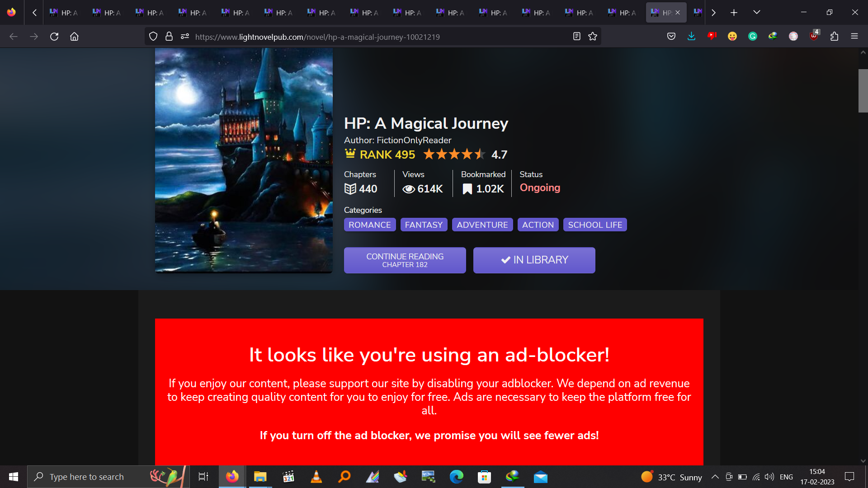Click the five-star rating bar
The image size is (868, 488).
(x=454, y=155)
